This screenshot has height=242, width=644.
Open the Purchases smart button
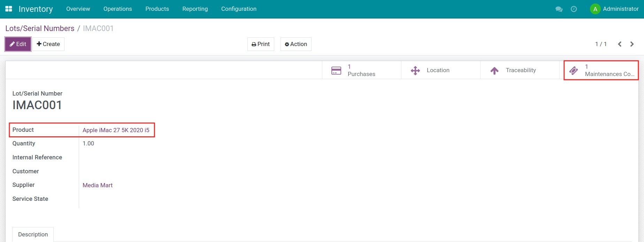361,70
